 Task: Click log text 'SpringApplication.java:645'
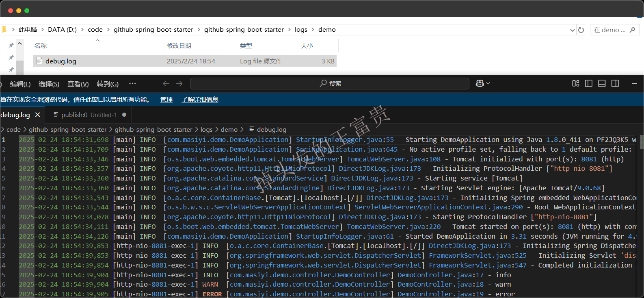pos(347,150)
